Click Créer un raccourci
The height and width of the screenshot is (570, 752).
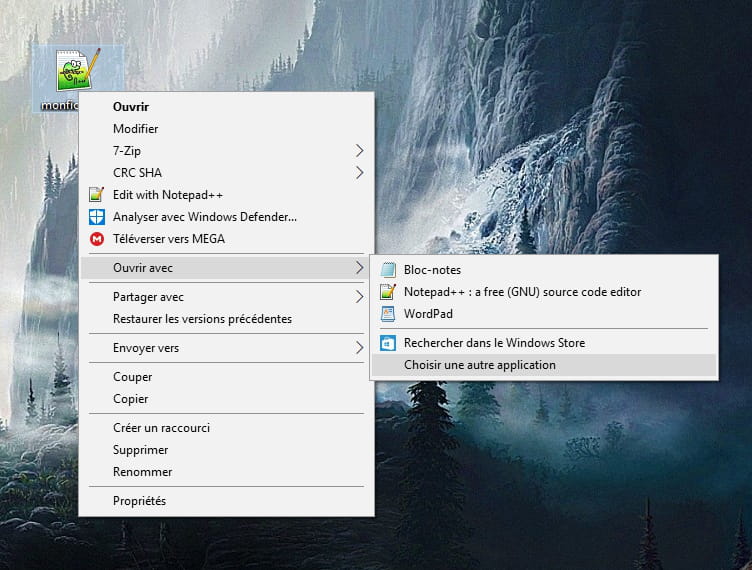pos(226,428)
